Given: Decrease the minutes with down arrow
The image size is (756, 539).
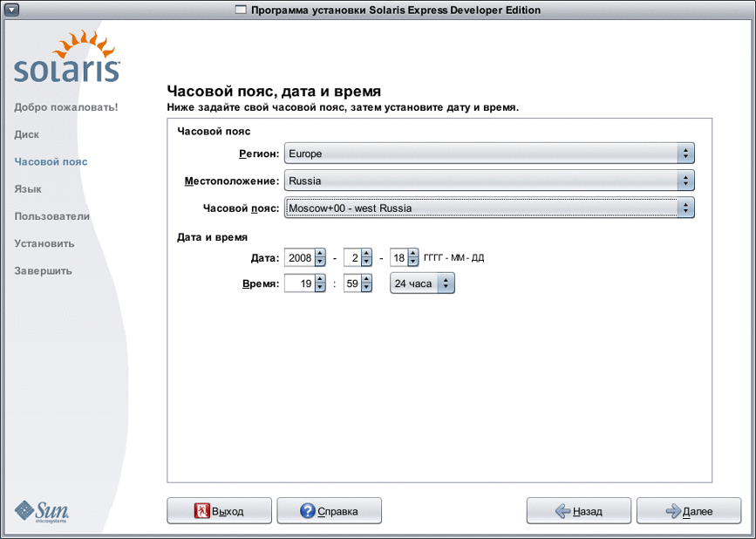Looking at the screenshot, I should click(x=366, y=287).
